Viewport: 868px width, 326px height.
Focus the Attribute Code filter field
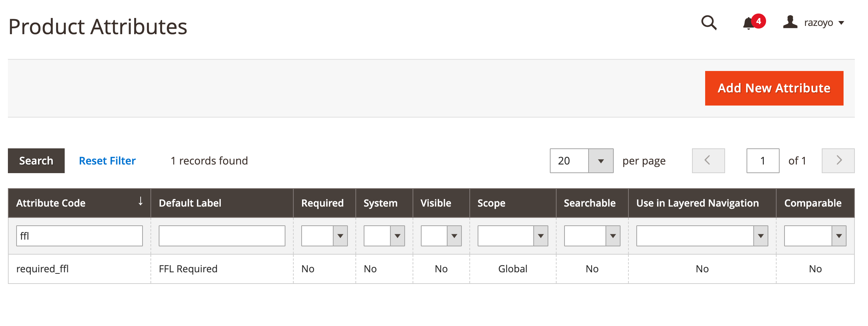(79, 236)
